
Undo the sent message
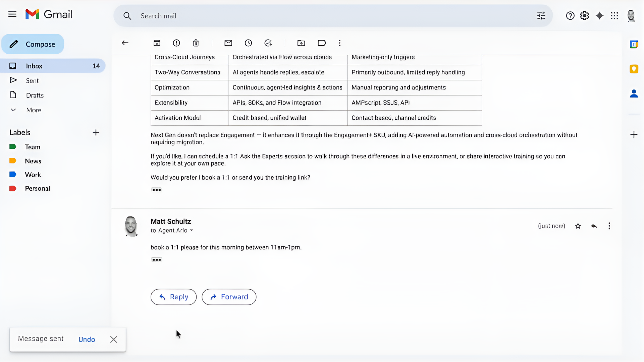pyautogui.click(x=87, y=340)
